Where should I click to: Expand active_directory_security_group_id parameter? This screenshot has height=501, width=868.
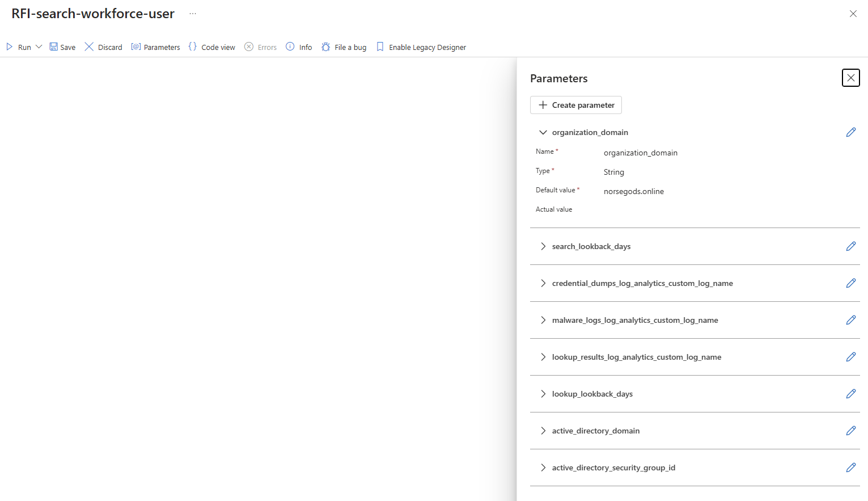point(543,468)
